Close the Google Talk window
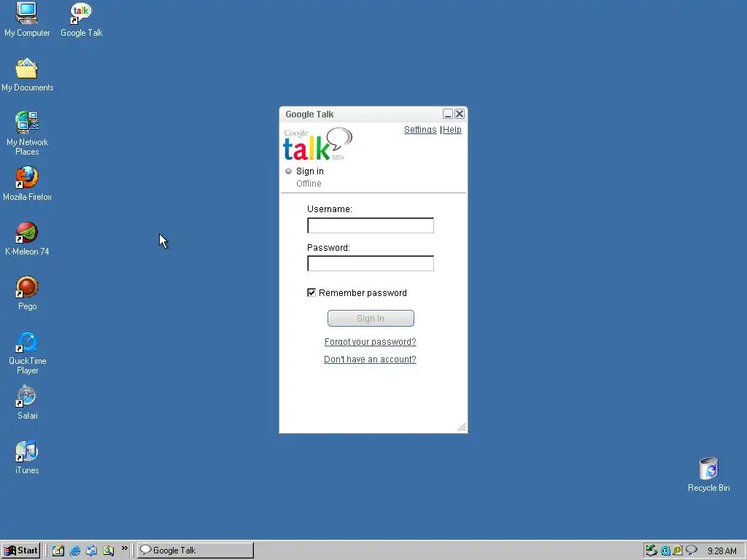Viewport: 747px width, 560px height. click(x=460, y=114)
